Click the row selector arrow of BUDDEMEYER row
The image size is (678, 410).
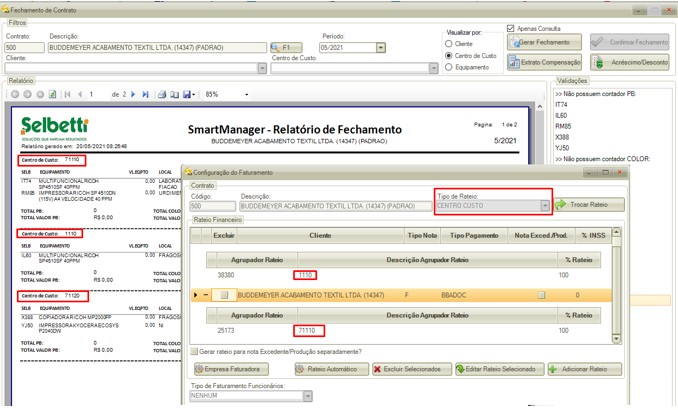(195, 295)
